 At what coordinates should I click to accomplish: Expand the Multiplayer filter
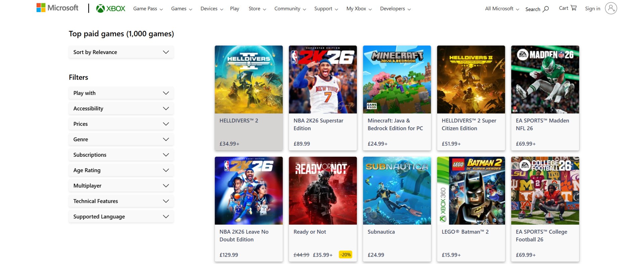click(121, 186)
